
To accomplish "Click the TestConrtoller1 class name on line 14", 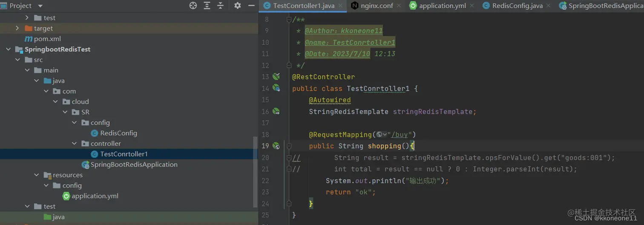I will [378, 88].
